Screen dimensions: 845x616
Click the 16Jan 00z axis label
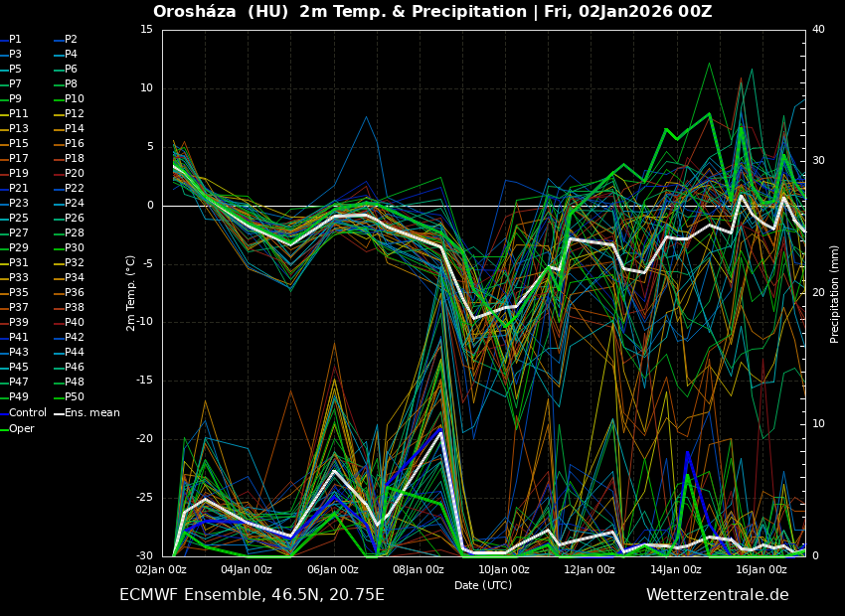tap(761, 569)
